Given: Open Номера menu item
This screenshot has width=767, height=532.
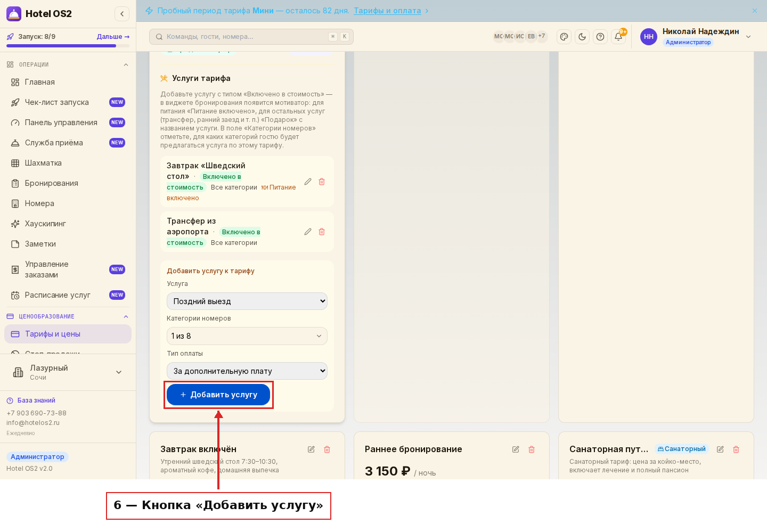Looking at the screenshot, I should (x=68, y=203).
